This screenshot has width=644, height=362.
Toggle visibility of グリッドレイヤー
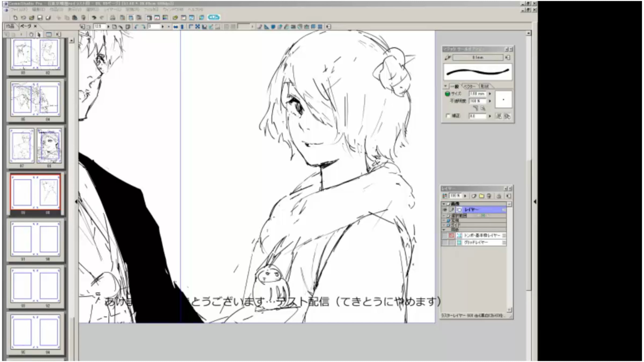coord(445,242)
